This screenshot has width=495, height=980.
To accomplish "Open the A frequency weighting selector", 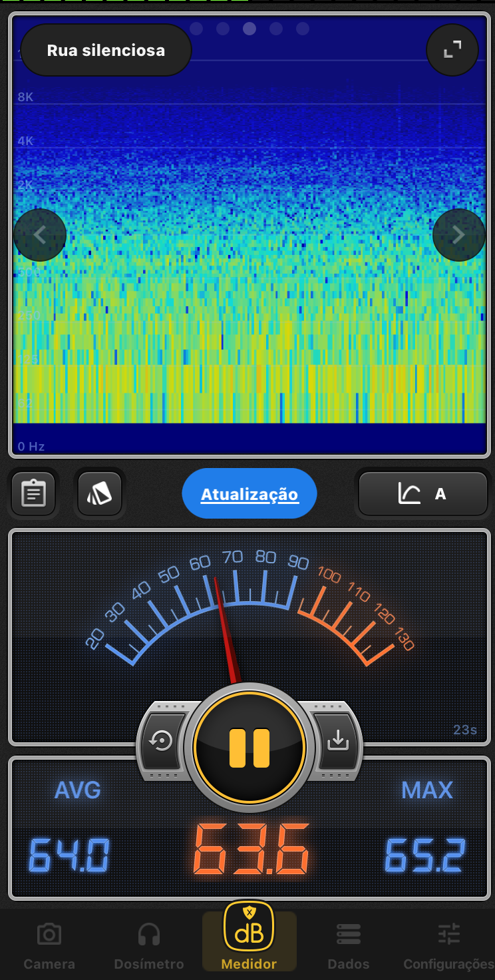I will [423, 493].
